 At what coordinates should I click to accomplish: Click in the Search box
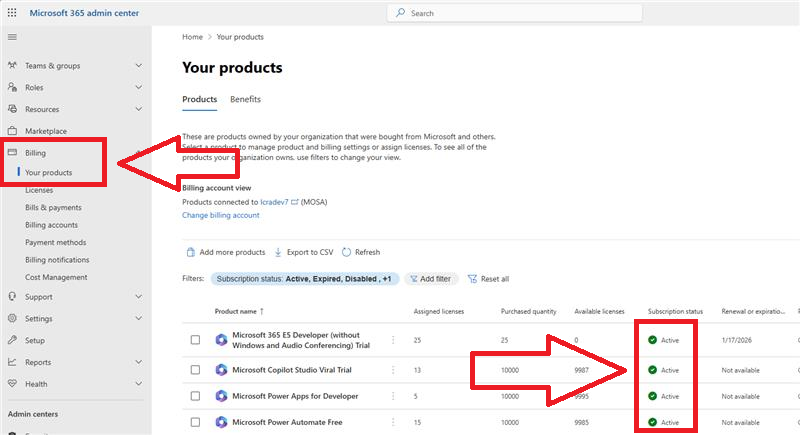coord(514,13)
